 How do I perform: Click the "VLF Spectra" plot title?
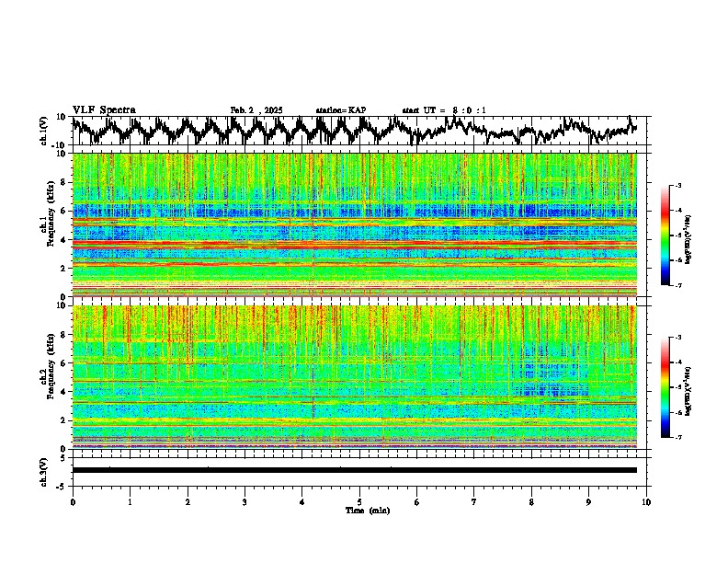104,110
